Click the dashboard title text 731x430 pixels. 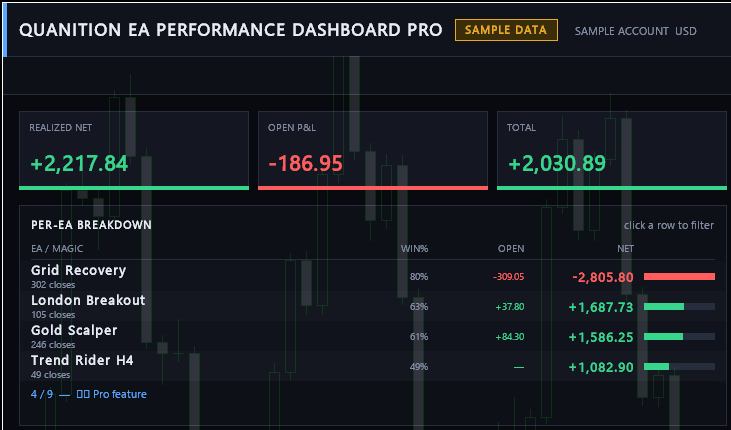click(x=230, y=30)
